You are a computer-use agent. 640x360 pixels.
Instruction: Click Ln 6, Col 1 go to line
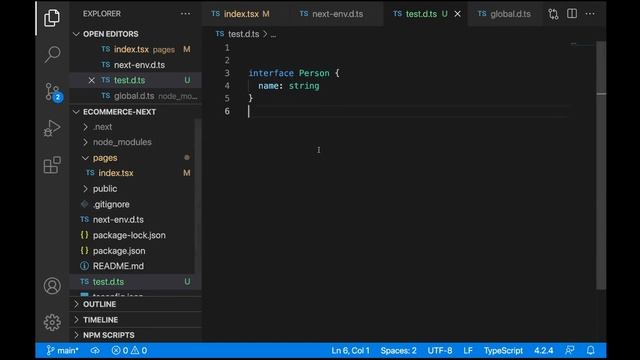tap(350, 351)
